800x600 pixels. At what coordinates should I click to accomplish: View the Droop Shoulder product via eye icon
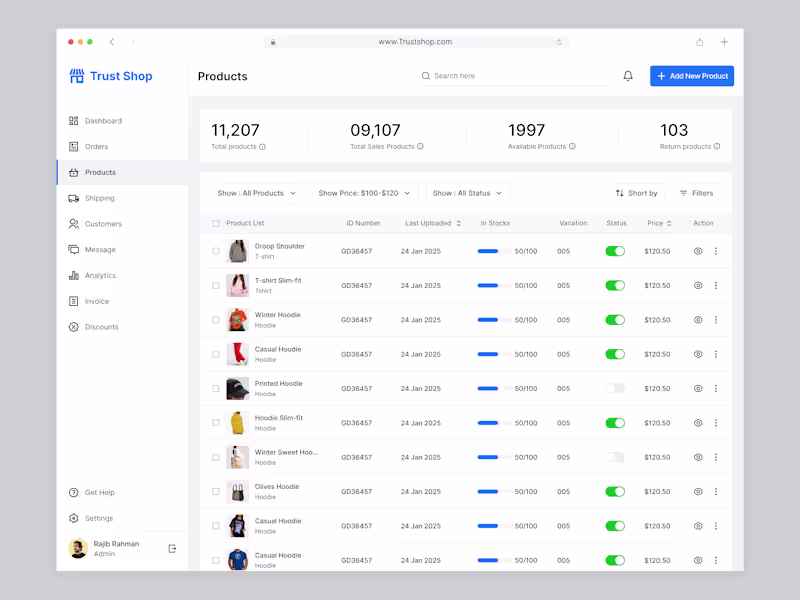[698, 251]
